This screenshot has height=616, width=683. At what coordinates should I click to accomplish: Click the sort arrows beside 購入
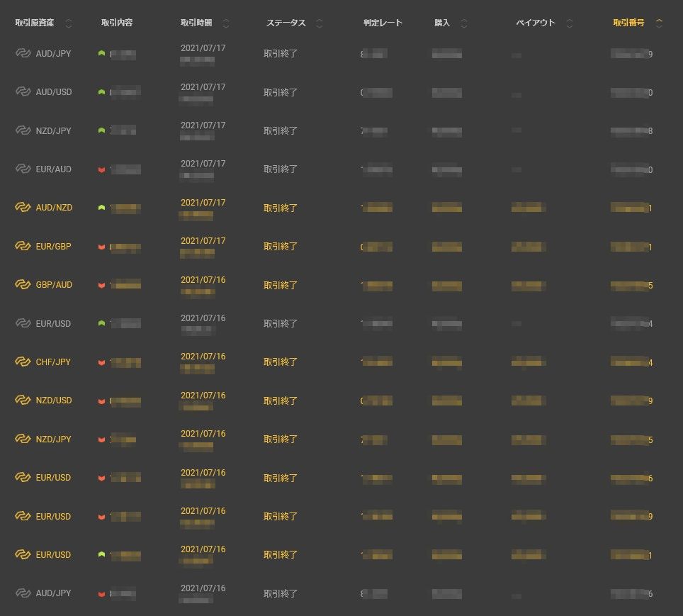point(464,23)
